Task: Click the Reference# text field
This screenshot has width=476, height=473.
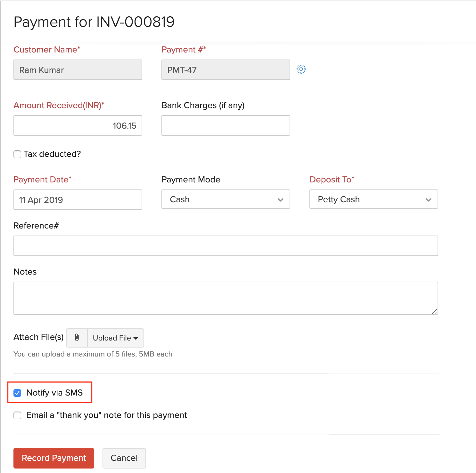Action: (x=226, y=246)
